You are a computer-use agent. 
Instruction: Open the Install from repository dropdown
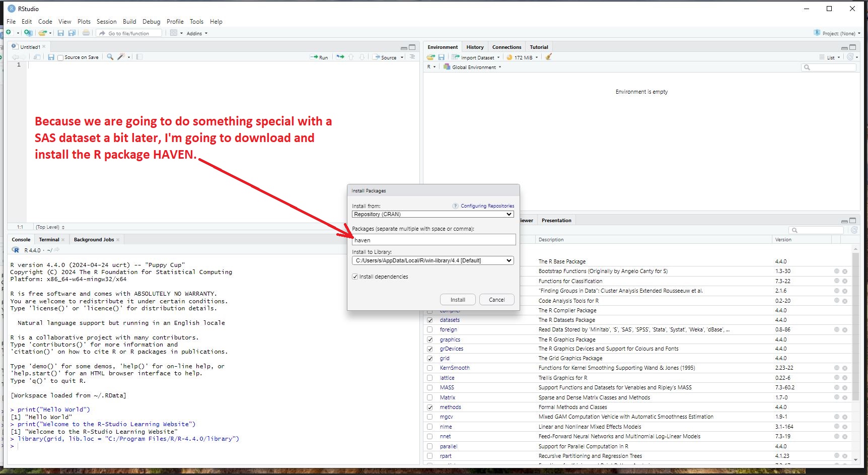coord(432,214)
